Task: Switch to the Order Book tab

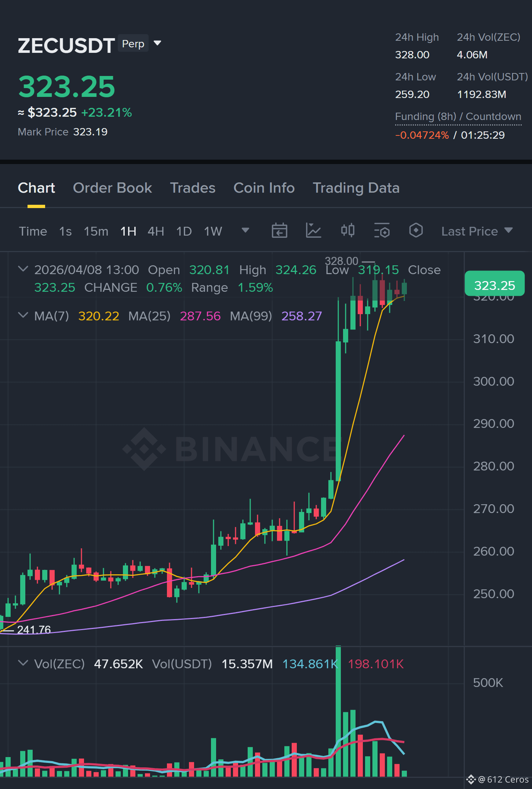Action: point(112,188)
